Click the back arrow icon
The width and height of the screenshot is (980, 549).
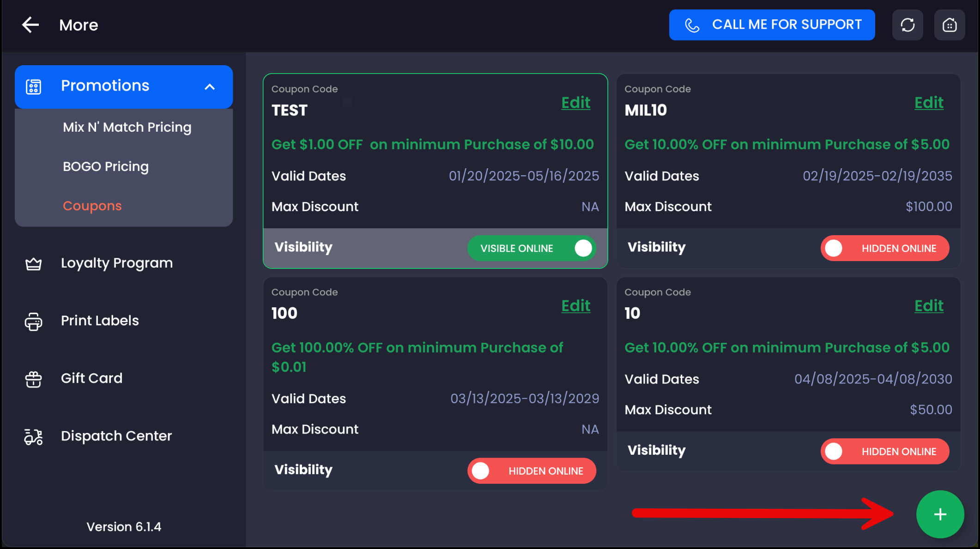30,25
